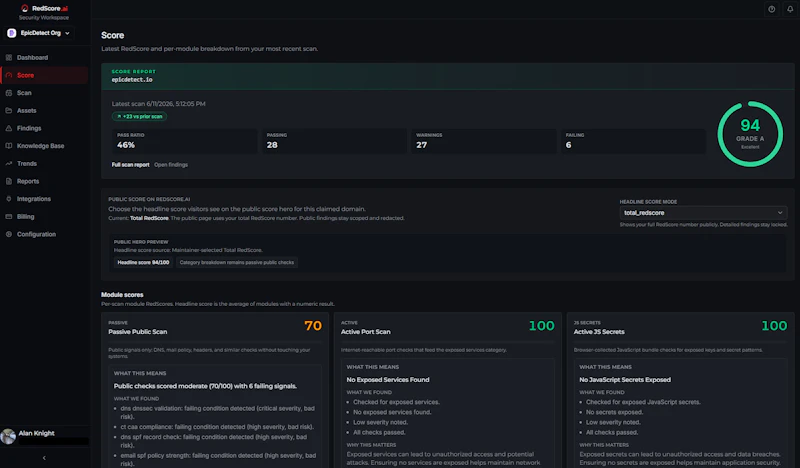This screenshot has height=468, width=800.
Task: Click the Reports document sidebar icon
Action: [x=9, y=181]
